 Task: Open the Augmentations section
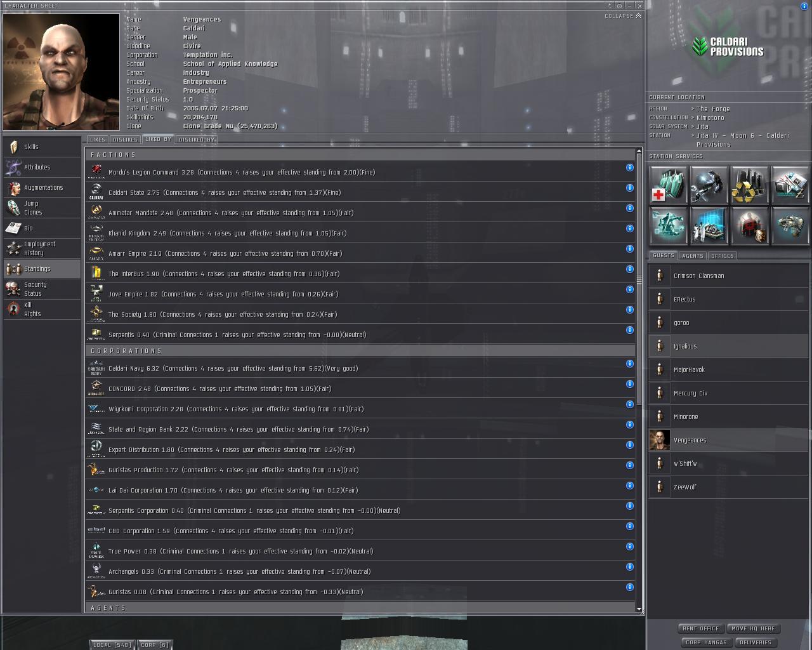point(42,187)
